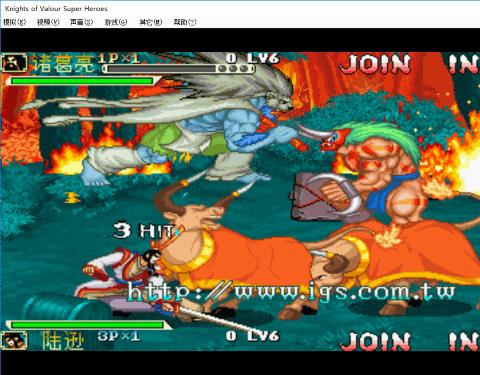The width and height of the screenshot is (480, 375).
Task: Click the top 0 LV6 score text
Action: point(252,58)
